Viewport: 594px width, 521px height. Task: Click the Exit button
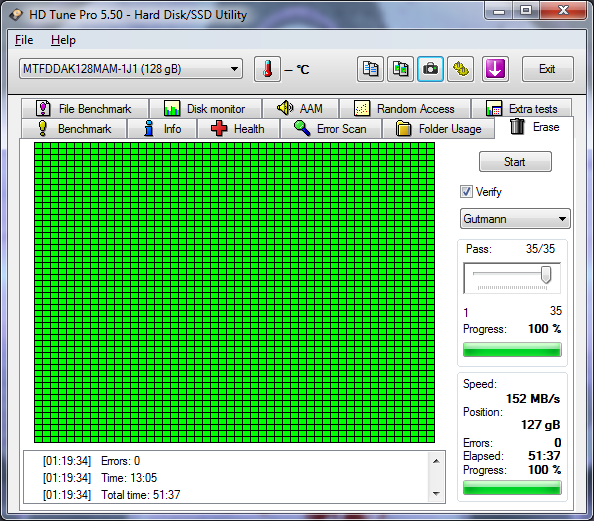pyautogui.click(x=547, y=69)
